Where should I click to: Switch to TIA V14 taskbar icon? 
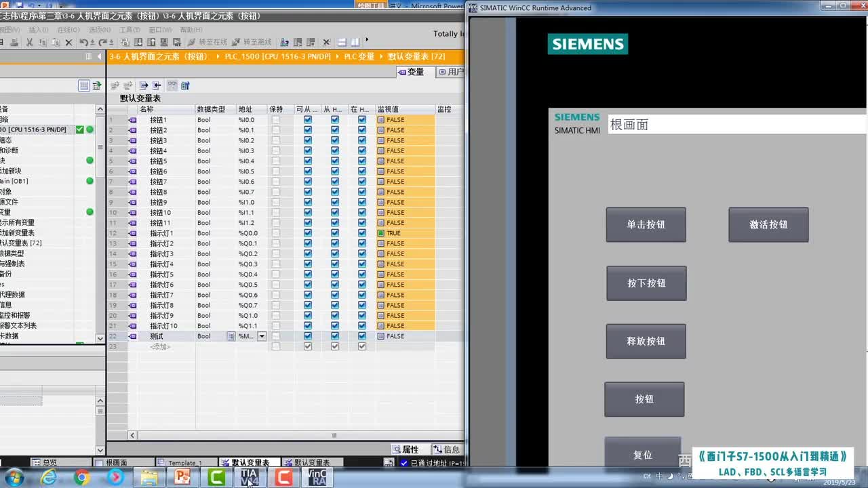[x=250, y=478]
